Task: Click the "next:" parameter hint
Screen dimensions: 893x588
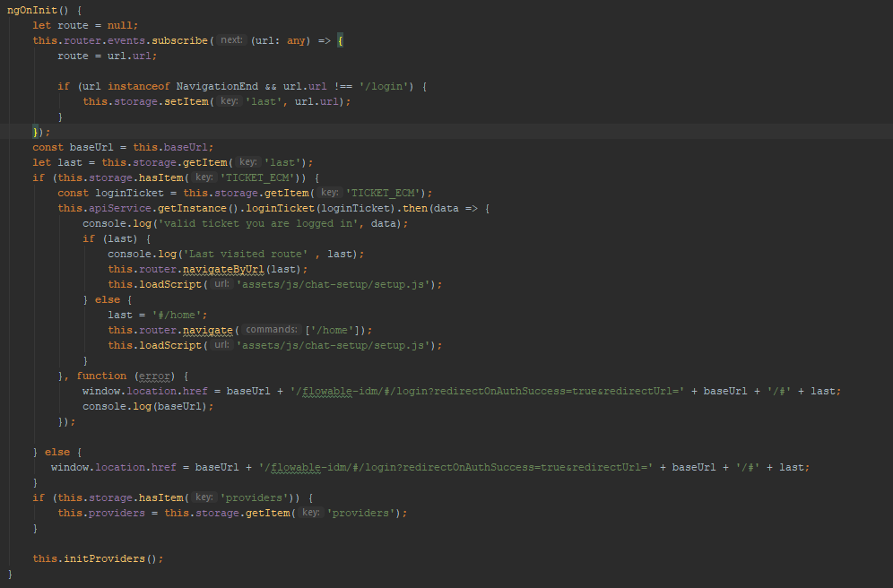Action: click(x=231, y=40)
